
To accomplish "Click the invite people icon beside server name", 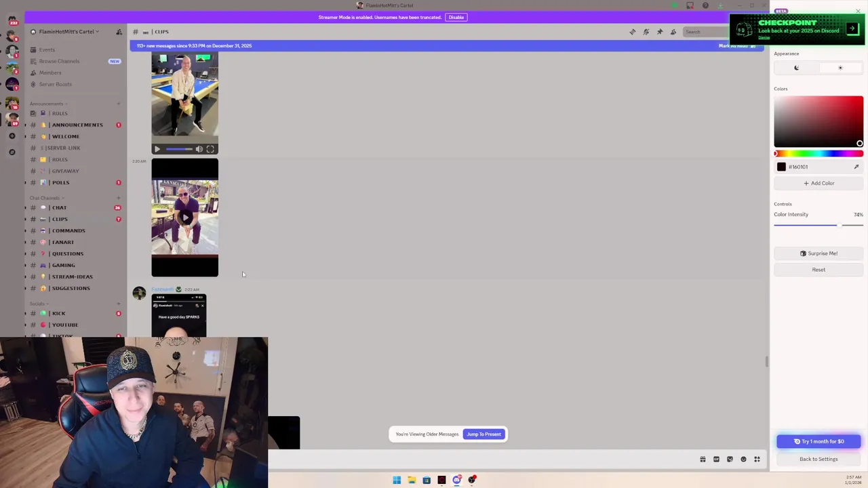I will pyautogui.click(x=119, y=32).
